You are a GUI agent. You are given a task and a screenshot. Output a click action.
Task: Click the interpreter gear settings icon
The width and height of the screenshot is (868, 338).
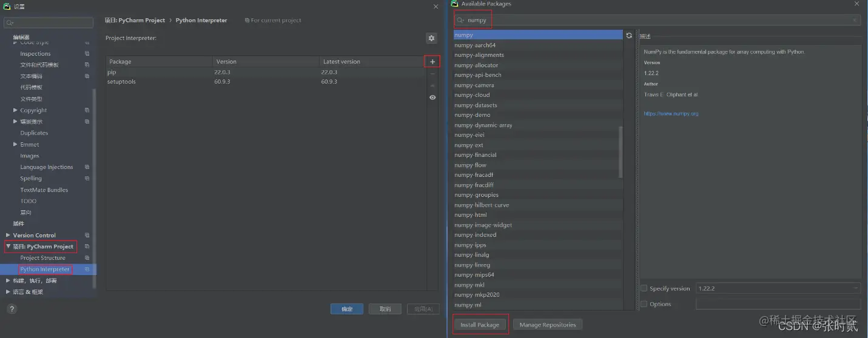pos(431,38)
